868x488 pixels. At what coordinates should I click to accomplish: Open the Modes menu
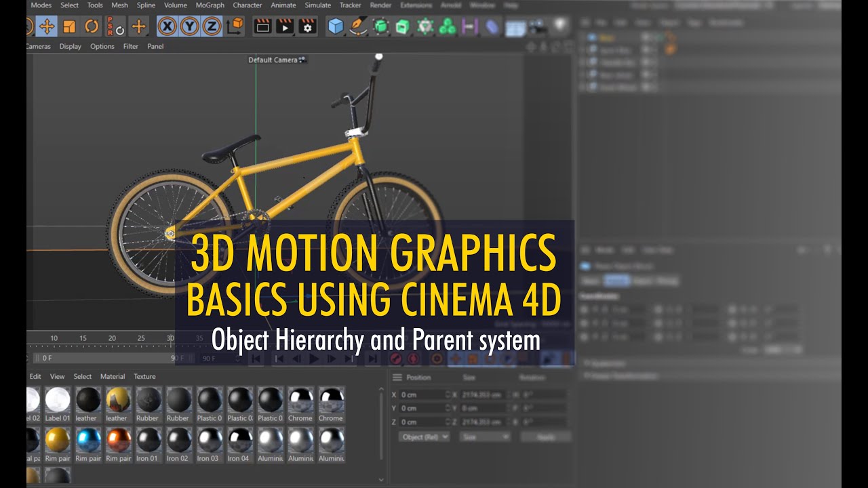pos(41,5)
